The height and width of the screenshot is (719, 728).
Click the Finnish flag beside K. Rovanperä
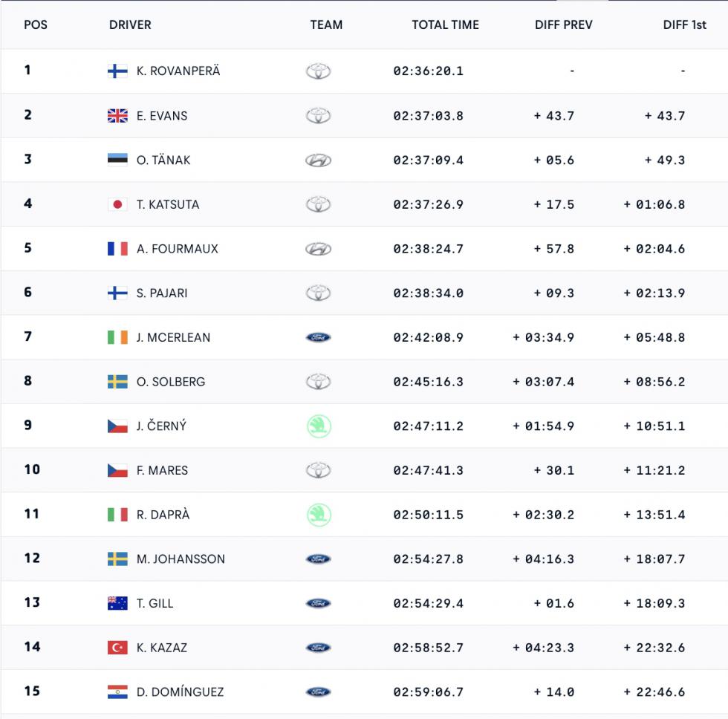(x=117, y=71)
